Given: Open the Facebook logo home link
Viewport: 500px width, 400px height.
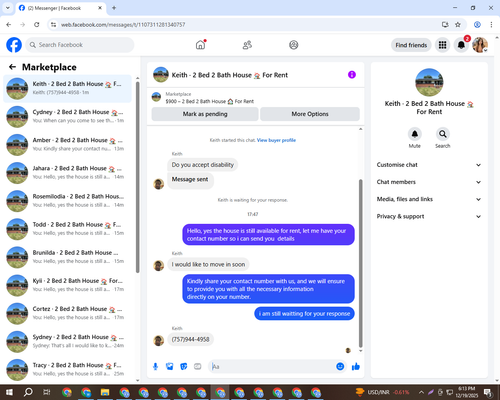Looking at the screenshot, I should click(14, 45).
